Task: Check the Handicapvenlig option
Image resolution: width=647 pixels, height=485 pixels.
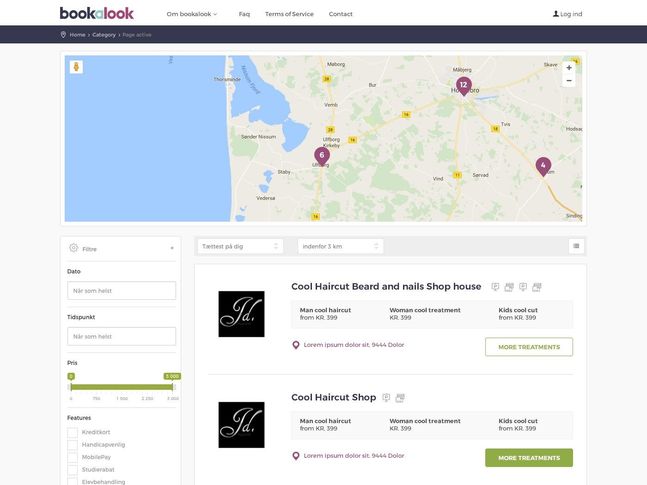Action: coord(72,445)
